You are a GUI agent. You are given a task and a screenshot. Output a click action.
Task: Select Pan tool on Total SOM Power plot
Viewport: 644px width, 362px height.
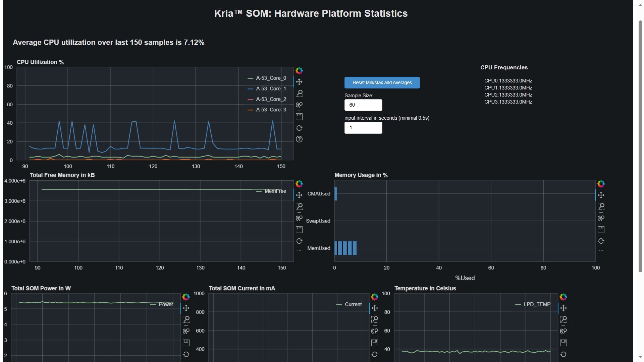186,308
